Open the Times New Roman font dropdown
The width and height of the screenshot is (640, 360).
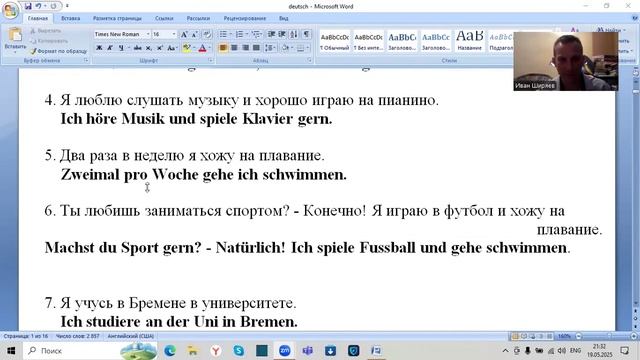click(x=148, y=34)
